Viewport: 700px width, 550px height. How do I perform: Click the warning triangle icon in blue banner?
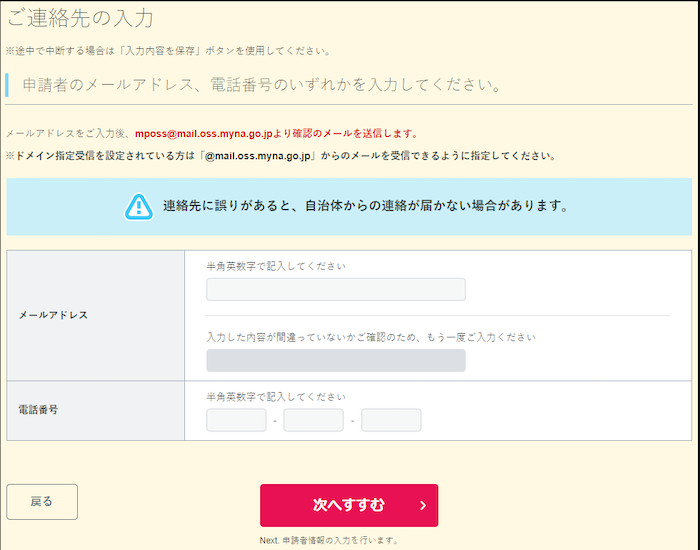pyautogui.click(x=138, y=207)
